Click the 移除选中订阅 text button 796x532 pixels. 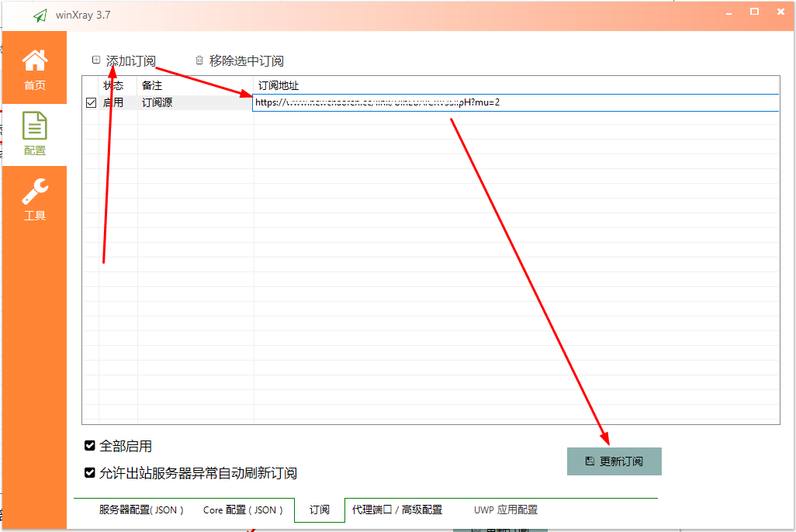pyautogui.click(x=246, y=60)
